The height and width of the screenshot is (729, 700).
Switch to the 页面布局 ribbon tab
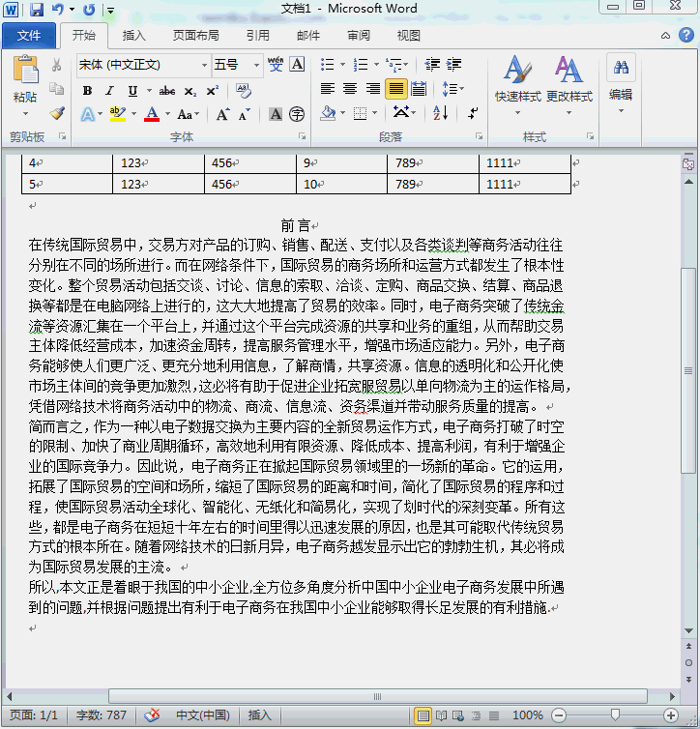pos(195,36)
